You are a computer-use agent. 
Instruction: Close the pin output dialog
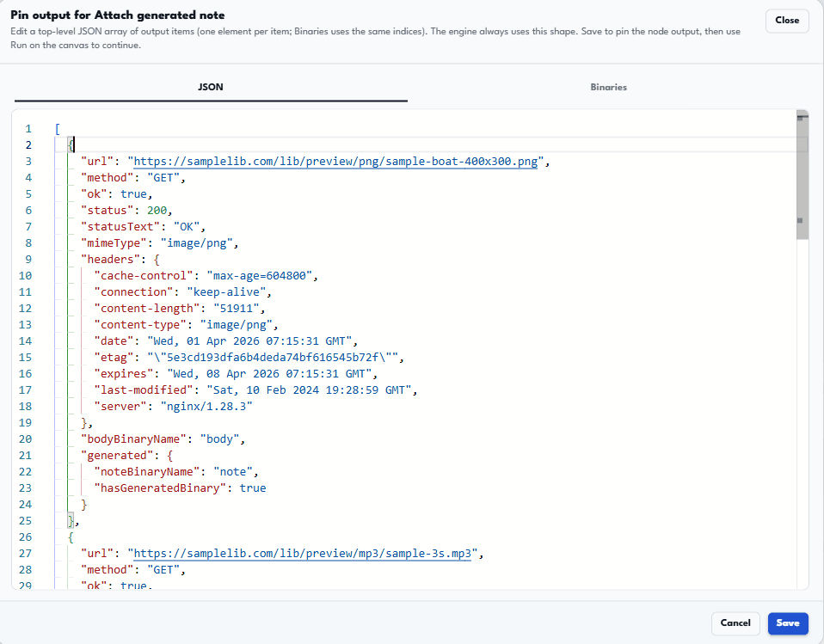tap(786, 20)
